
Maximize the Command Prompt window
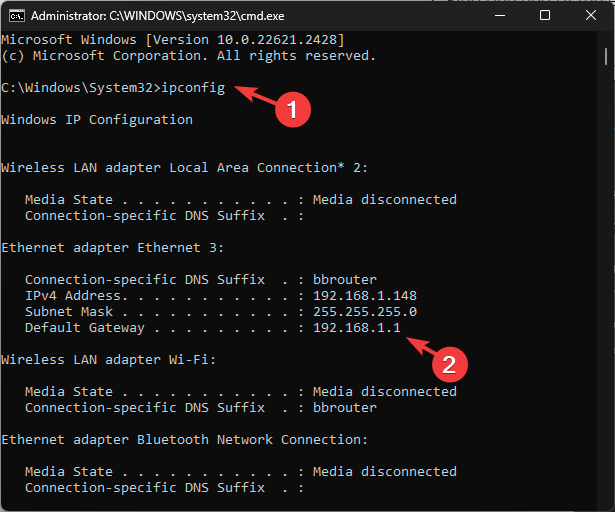pos(545,16)
